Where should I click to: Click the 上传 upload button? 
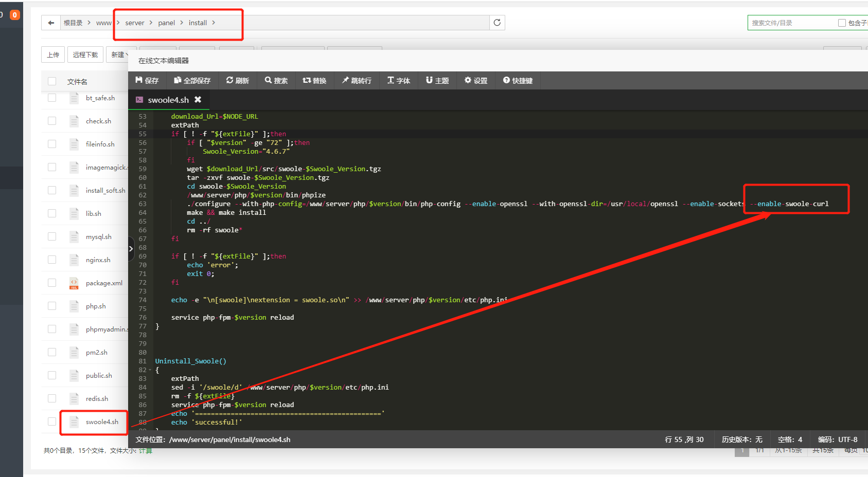[x=53, y=54]
